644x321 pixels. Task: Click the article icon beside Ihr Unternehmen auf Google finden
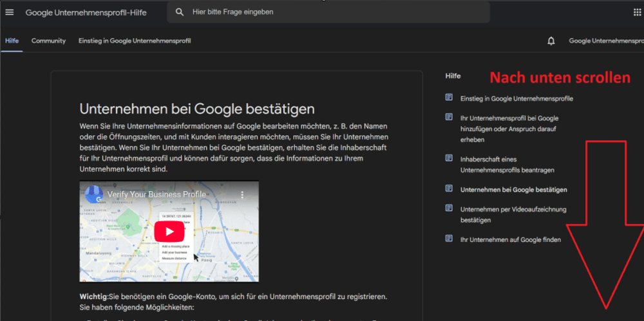coord(449,239)
